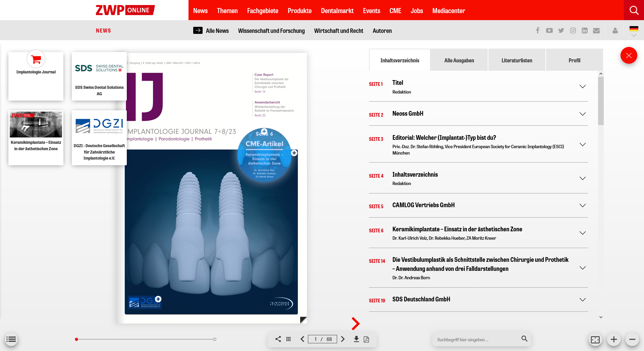Viewport: 644px width, 351px height.
Task: Switch to the Alle Ausgaben tab
Action: pos(459,60)
